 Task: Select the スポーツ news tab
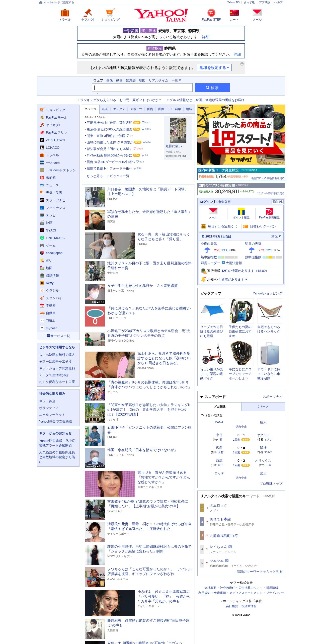coord(136,109)
